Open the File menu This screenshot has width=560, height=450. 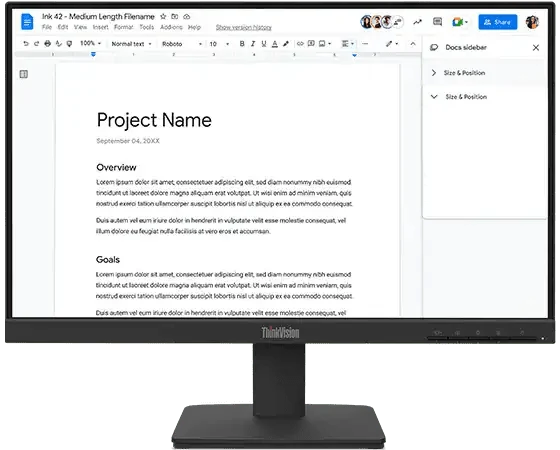point(47,27)
